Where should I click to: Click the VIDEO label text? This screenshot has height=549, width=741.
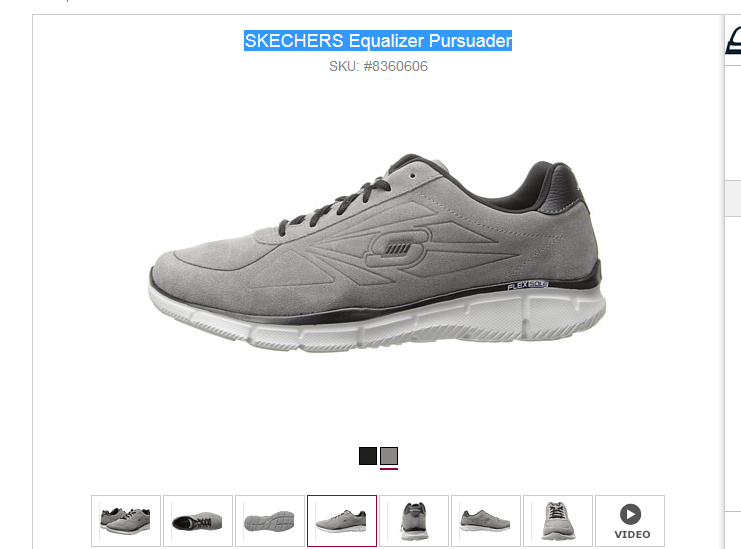coord(632,534)
